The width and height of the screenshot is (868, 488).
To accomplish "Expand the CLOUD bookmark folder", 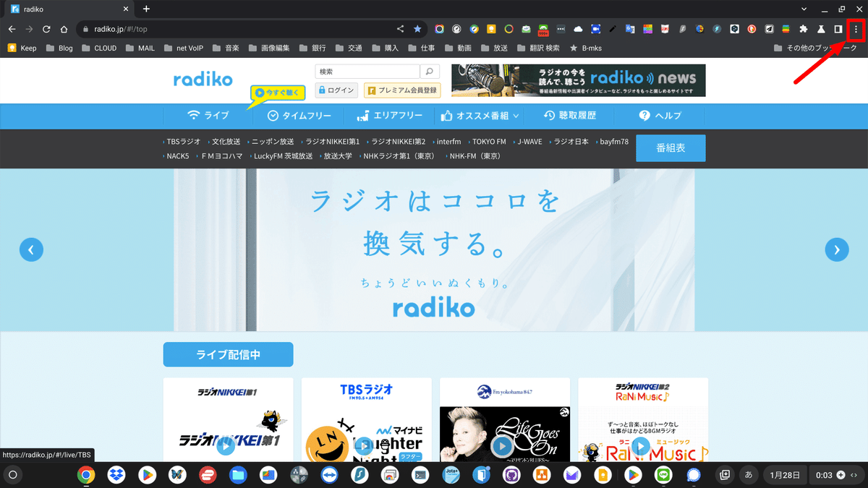I will (98, 48).
